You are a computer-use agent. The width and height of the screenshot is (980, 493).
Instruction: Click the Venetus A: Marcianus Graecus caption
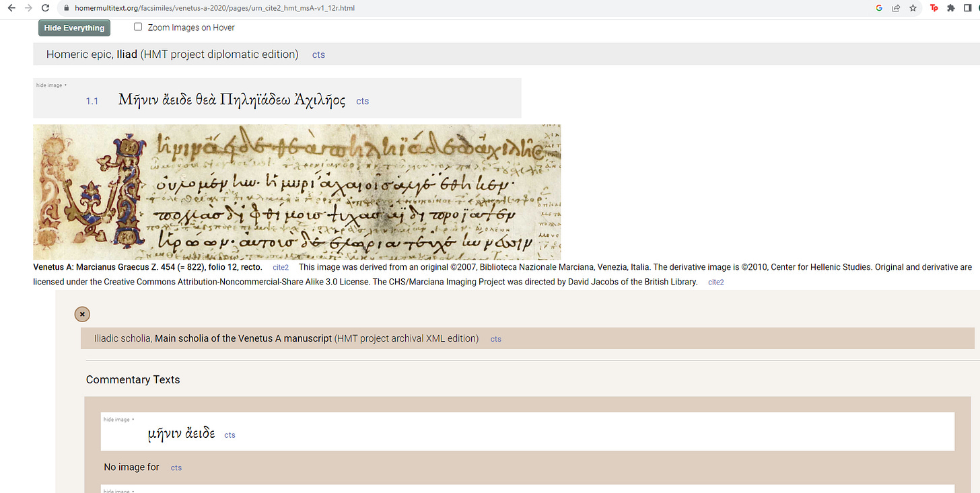[147, 267]
